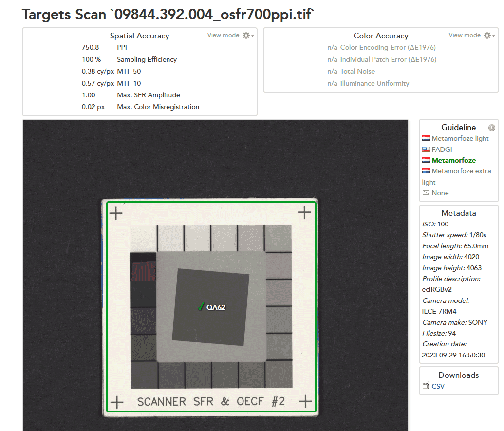Select the bold green Metamorfoze guideline
This screenshot has height=431, width=504.
tap(453, 160)
